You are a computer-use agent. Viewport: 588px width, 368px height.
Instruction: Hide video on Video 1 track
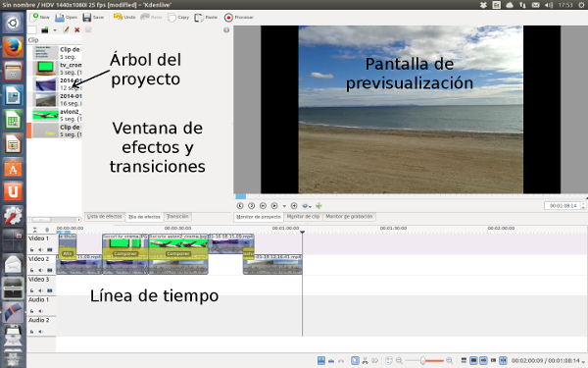click(50, 249)
